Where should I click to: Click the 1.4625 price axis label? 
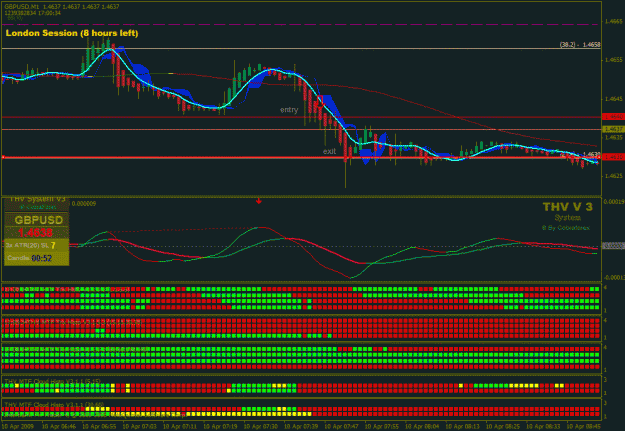614,175
